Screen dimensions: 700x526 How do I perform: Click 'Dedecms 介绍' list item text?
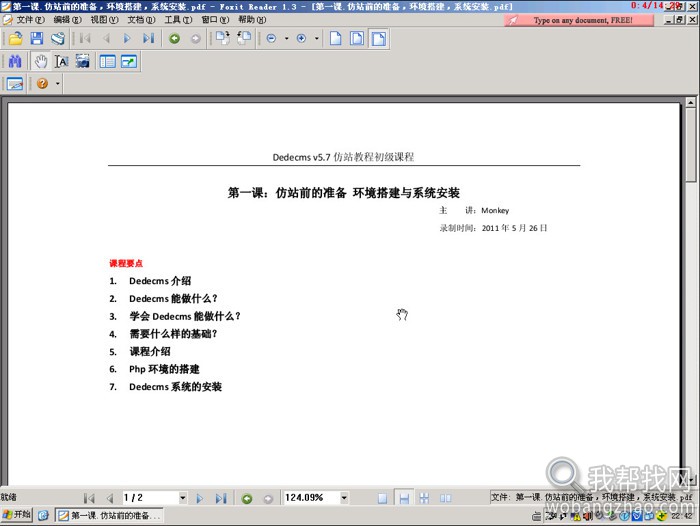(160, 281)
